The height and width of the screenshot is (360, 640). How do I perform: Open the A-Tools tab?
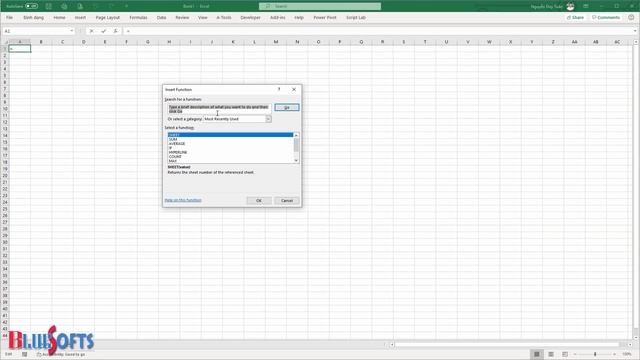point(224,18)
